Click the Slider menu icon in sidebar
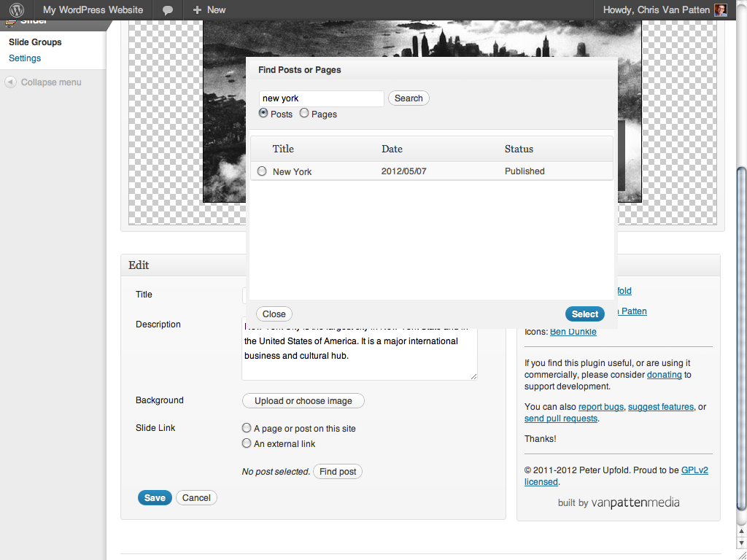Viewport: 747px width, 560px height. (x=9, y=23)
